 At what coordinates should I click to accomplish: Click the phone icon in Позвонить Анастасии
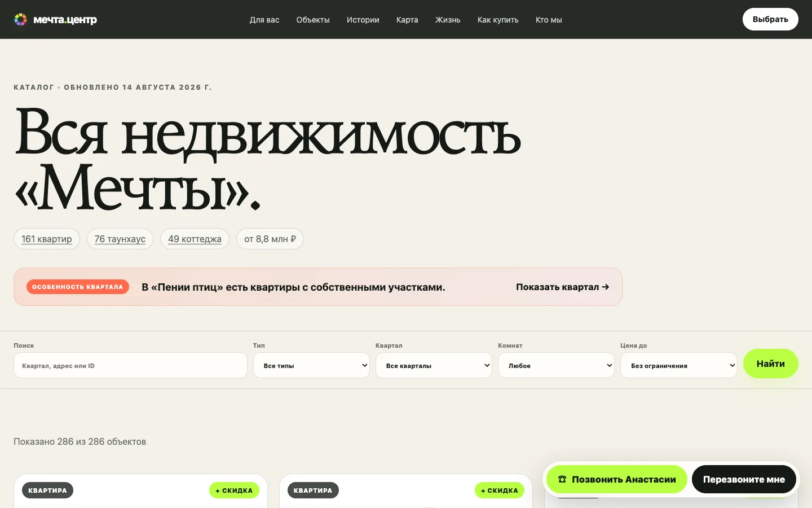coord(562,479)
